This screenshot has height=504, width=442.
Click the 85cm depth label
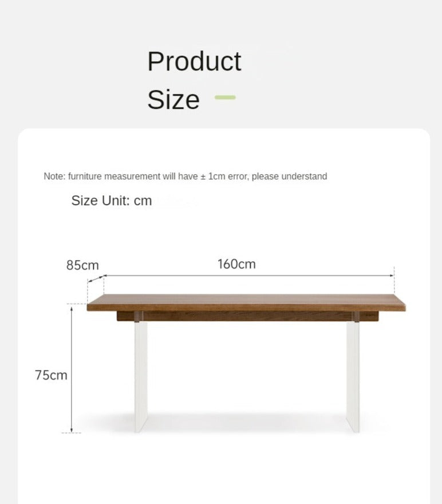pyautogui.click(x=82, y=265)
